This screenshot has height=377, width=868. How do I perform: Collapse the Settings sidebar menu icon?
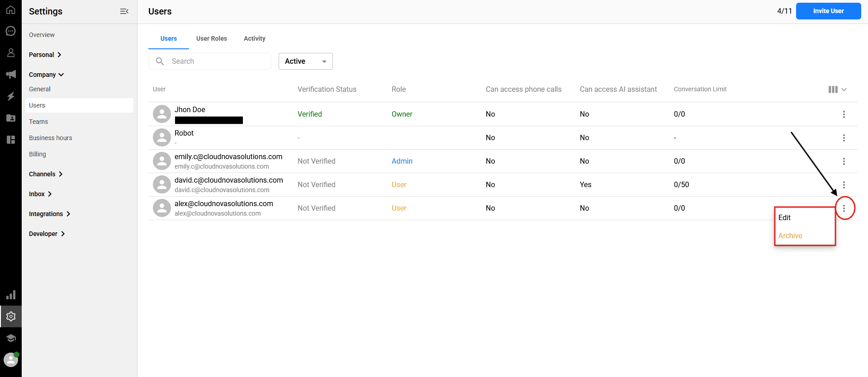(x=124, y=11)
